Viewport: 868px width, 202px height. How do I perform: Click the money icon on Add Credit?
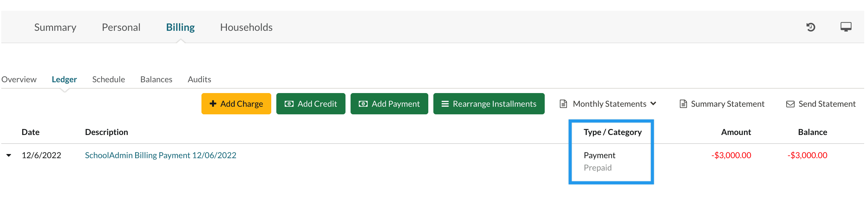(x=289, y=104)
